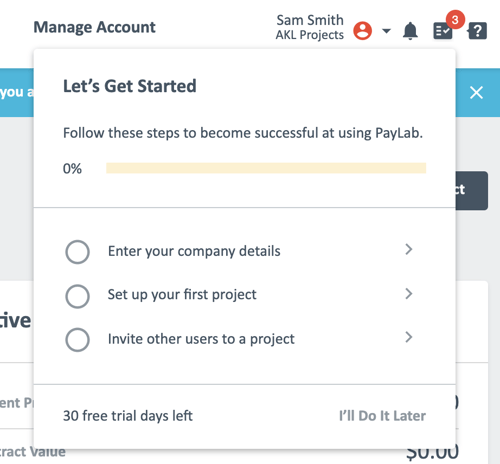Open chevron beside Set up your first project
Screen dimensions: 500x464
(409, 294)
